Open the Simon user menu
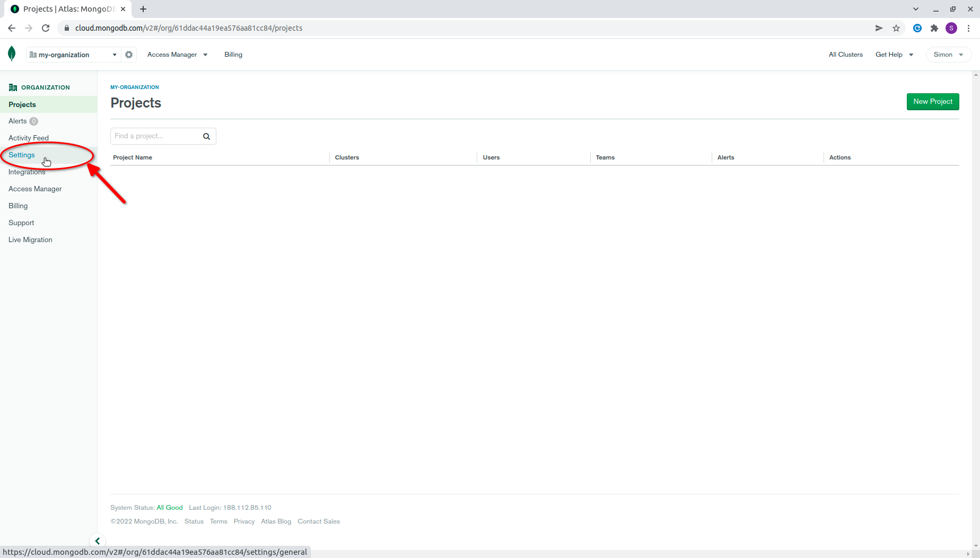Viewport: 980px width, 558px height. tap(949, 55)
